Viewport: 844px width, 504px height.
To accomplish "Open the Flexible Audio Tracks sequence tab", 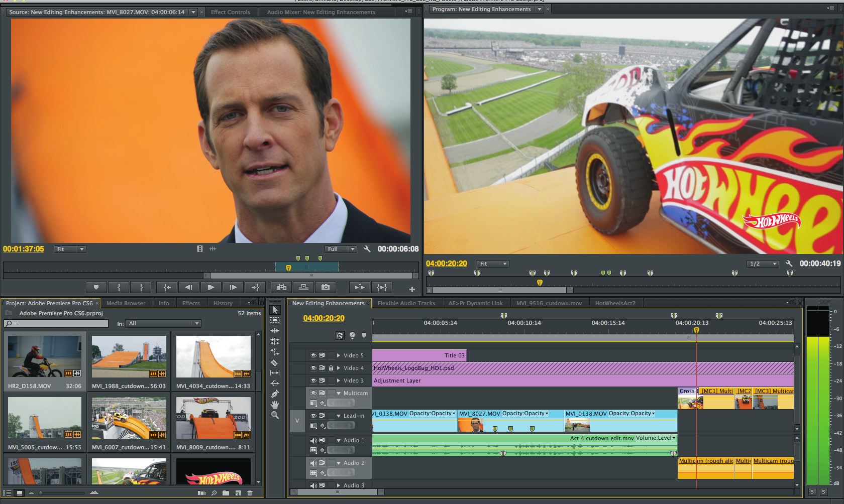I will point(406,303).
